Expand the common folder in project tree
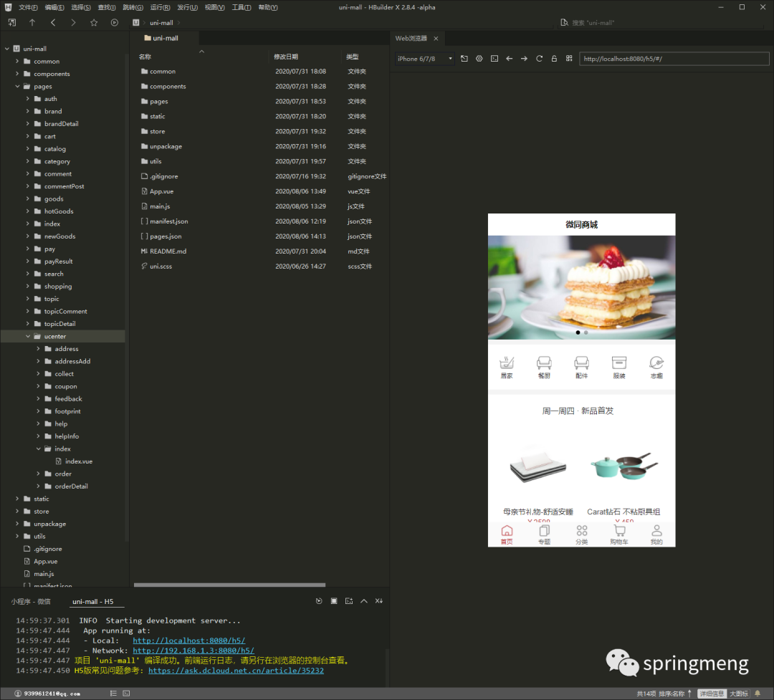Viewport: 774px width, 700px height. point(17,61)
